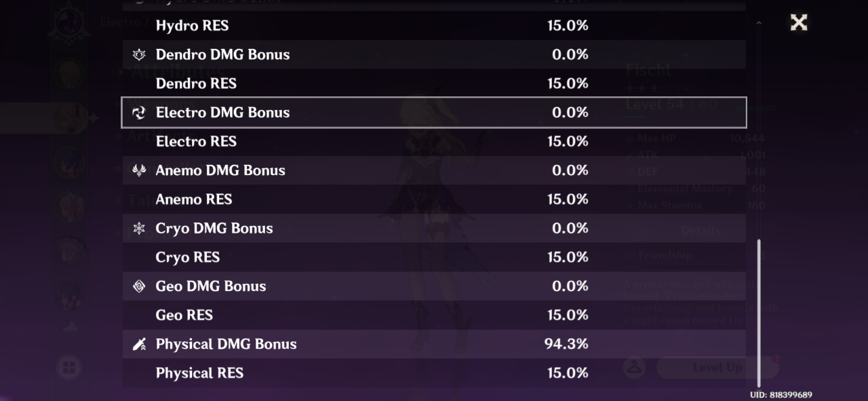Click the Cryo DMG Bonus snowflake icon
The width and height of the screenshot is (868, 401).
tap(139, 228)
